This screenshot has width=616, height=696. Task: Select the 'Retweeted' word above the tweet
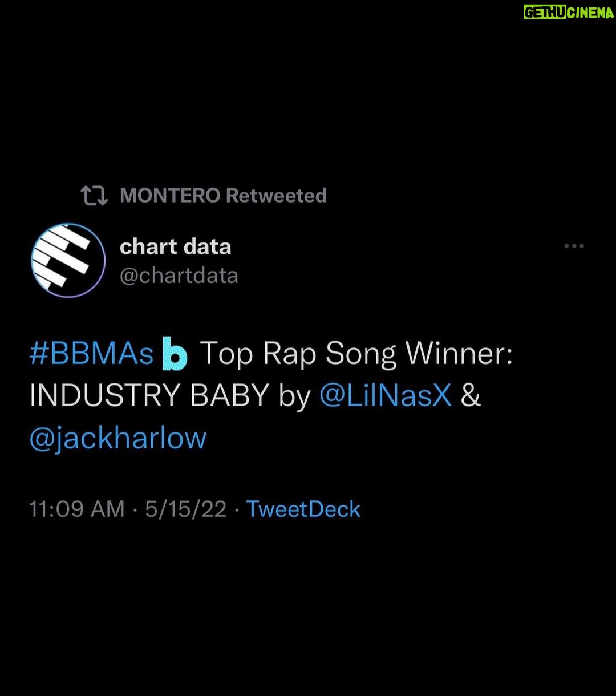[x=276, y=196]
